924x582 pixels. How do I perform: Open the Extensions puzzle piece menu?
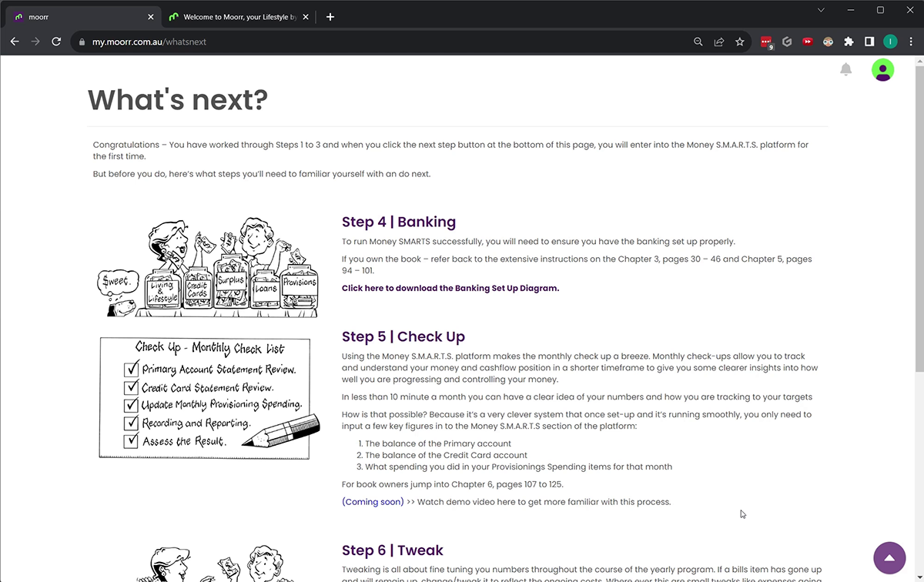pyautogui.click(x=849, y=42)
